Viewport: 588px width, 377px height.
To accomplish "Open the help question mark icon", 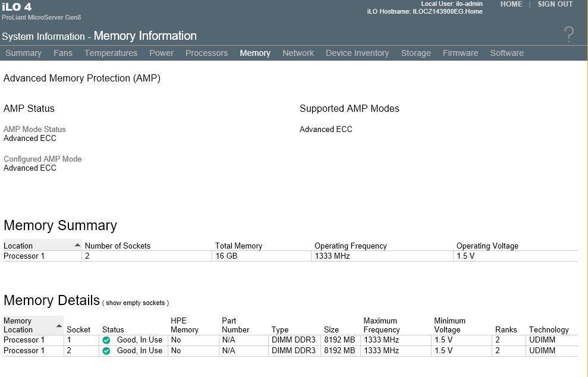I will 569,34.
